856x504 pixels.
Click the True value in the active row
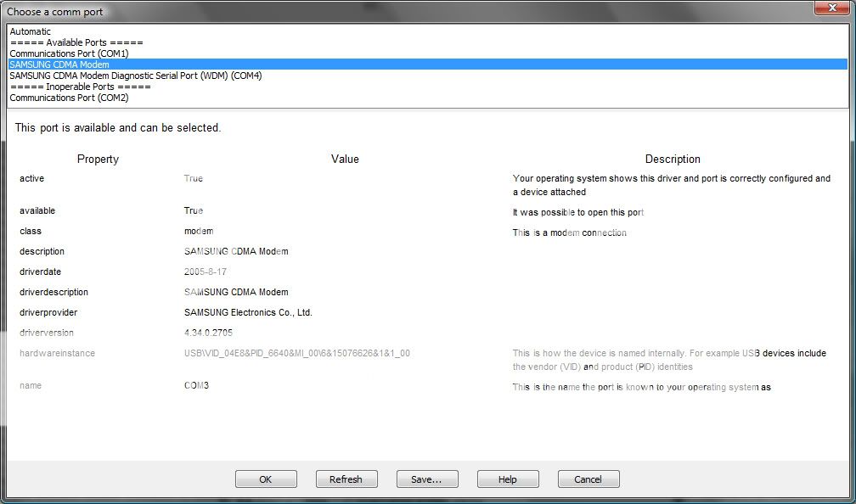(194, 178)
